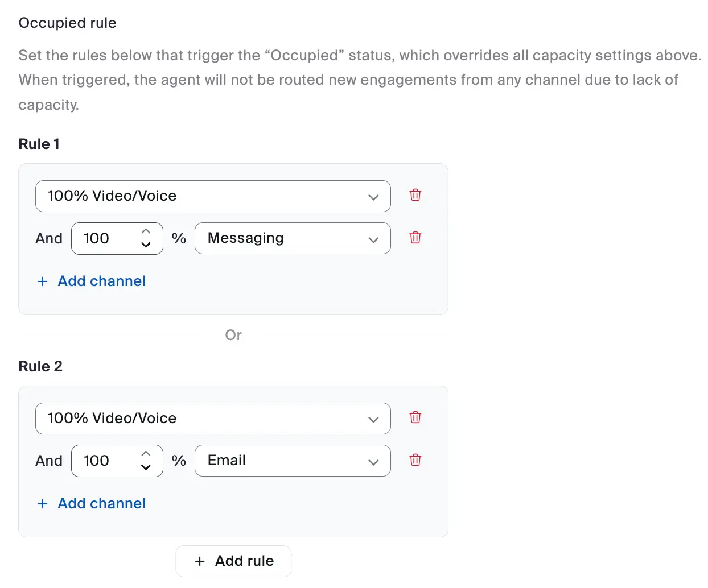Image resolution: width=708 pixels, height=588 pixels.
Task: Increase the Email percentage using the up arrow
Action: point(146,454)
